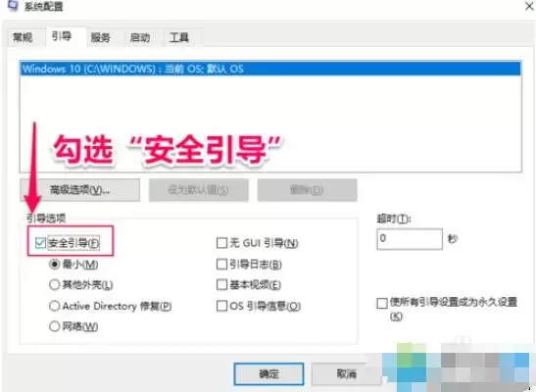Tick the OS 引导信息 checkbox
This screenshot has height=392, width=536.
tap(221, 306)
